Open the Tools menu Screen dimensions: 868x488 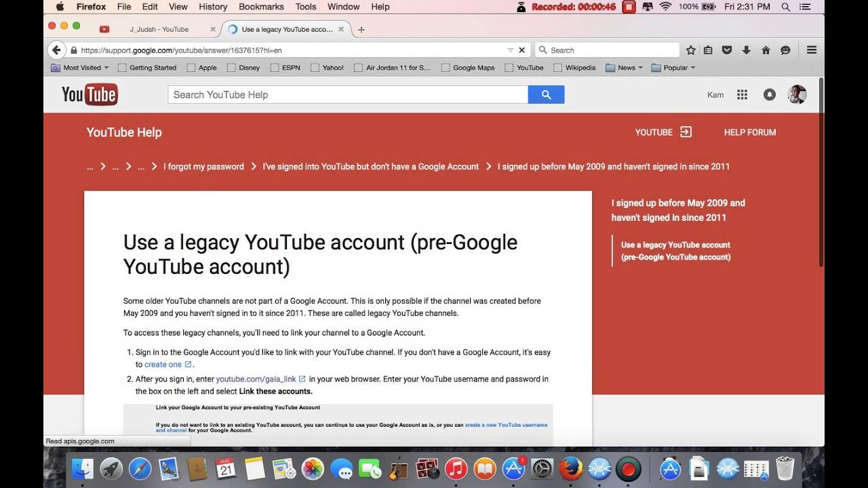pyautogui.click(x=306, y=7)
